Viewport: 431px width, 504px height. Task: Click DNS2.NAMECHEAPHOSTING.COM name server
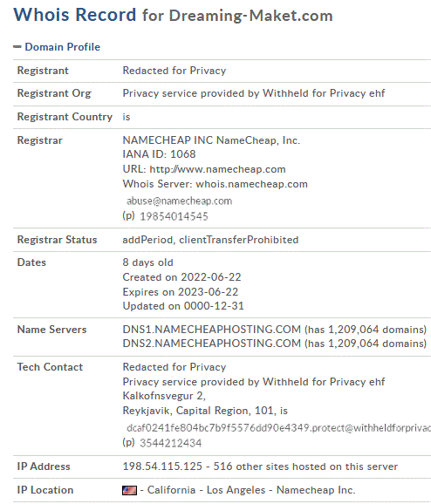tap(212, 344)
